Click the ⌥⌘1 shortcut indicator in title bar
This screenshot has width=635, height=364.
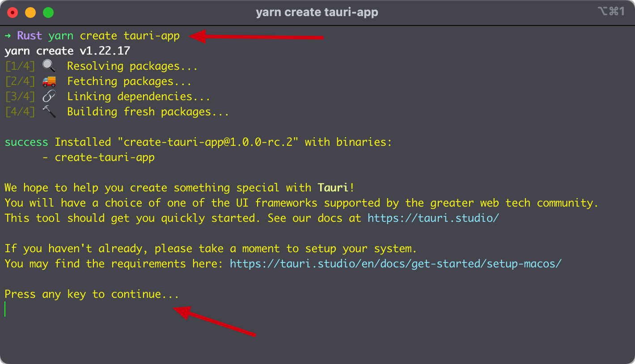click(x=611, y=12)
